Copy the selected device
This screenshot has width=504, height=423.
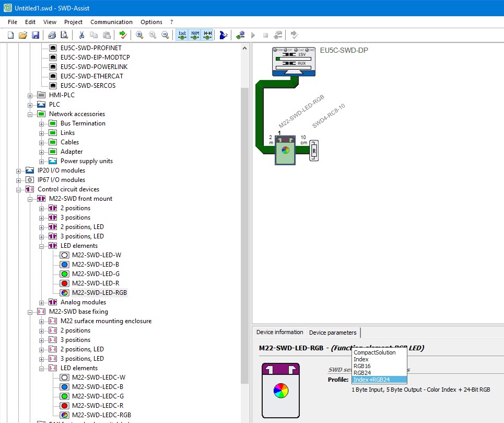pyautogui.click(x=94, y=35)
